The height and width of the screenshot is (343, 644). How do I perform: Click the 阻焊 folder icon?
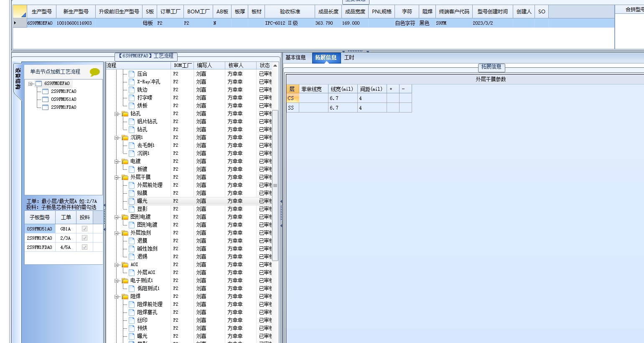click(125, 297)
